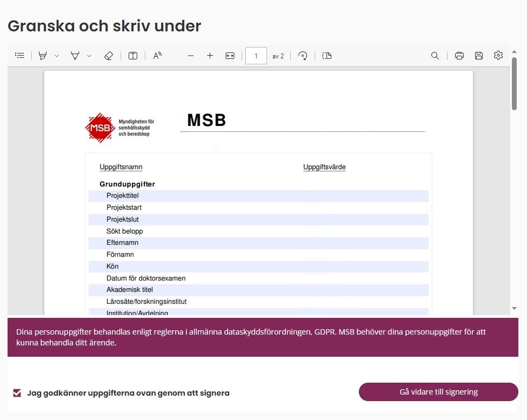Click the 'Granska och skriv under' heading
527x420 pixels.
tap(104, 26)
